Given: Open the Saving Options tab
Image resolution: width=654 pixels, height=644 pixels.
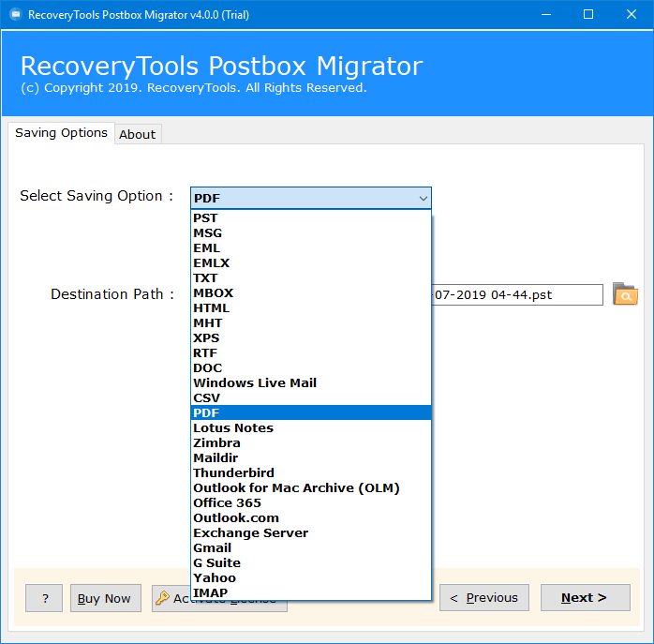Looking at the screenshot, I should coord(61,133).
